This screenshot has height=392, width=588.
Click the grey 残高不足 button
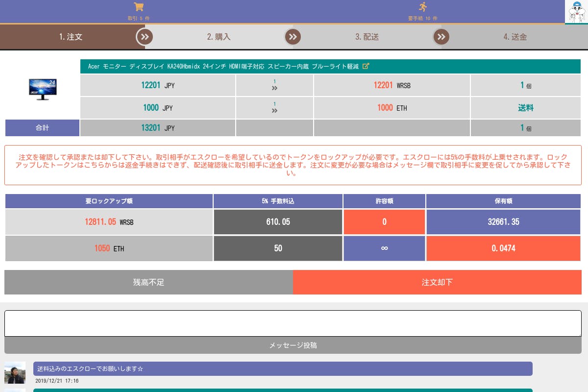(148, 282)
